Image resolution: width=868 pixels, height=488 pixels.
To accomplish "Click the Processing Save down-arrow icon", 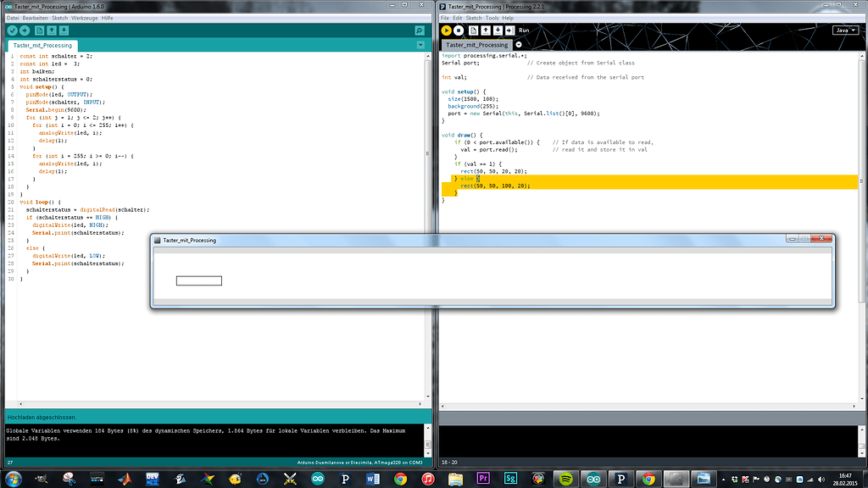I will click(498, 30).
